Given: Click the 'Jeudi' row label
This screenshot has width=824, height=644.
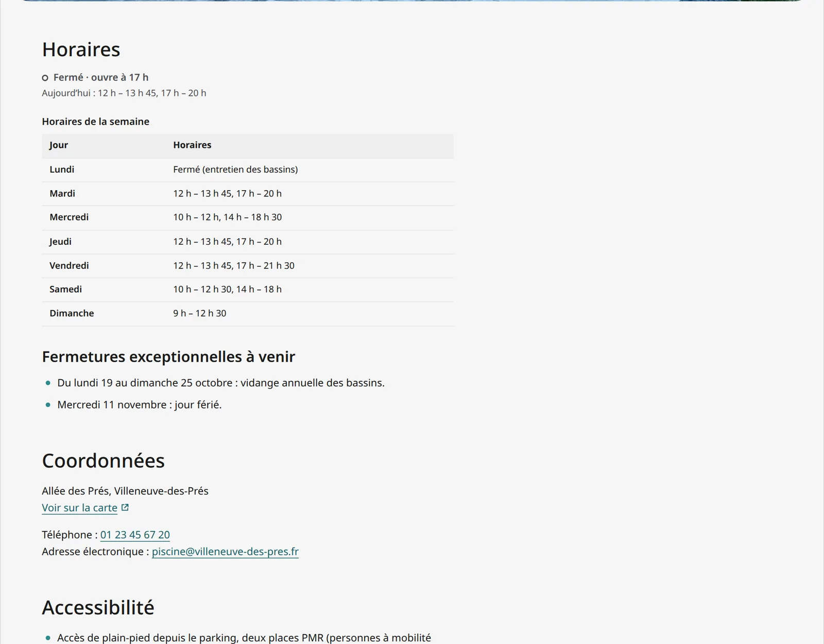Looking at the screenshot, I should pos(60,242).
